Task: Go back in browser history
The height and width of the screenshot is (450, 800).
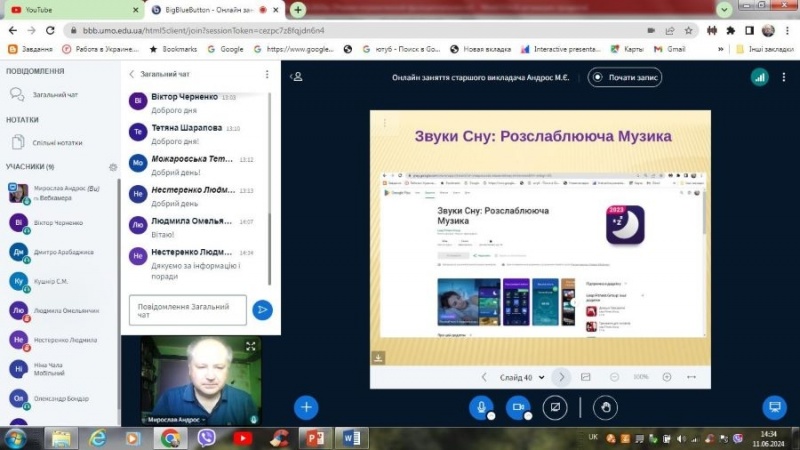Action: coord(13,31)
